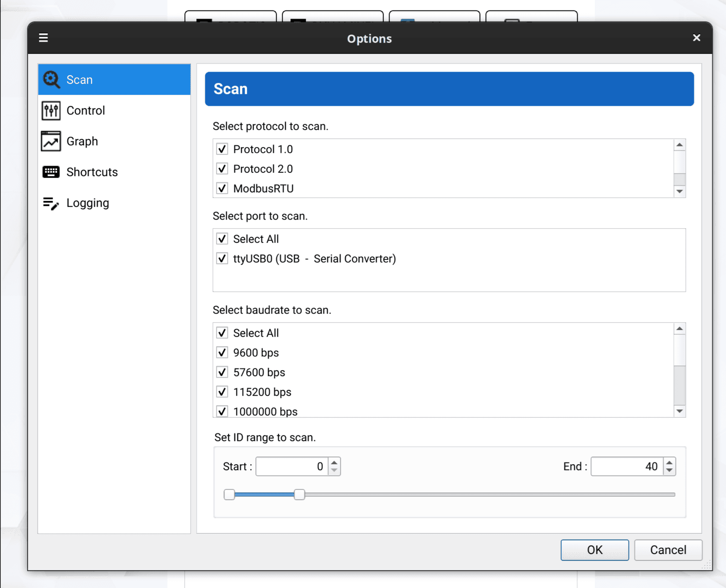Disable the ttyUSB0 port checkbox
The height and width of the screenshot is (588, 726).
point(222,259)
